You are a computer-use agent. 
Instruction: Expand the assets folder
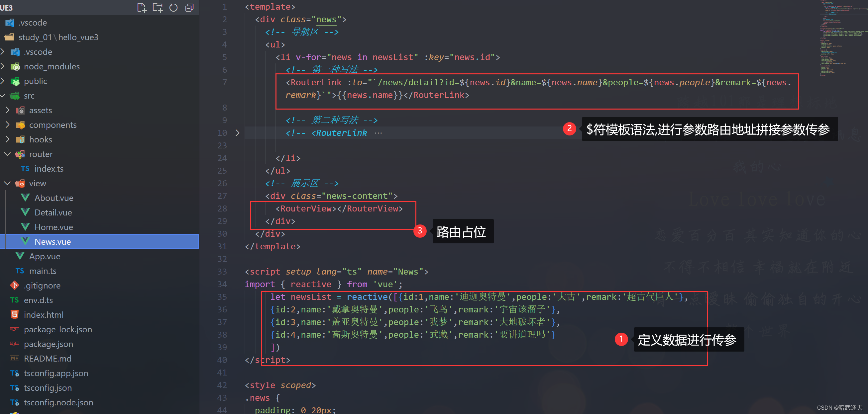pos(7,110)
